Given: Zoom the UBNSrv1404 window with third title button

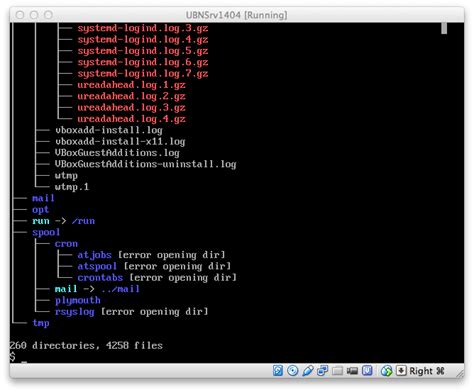Looking at the screenshot, I should coord(48,15).
